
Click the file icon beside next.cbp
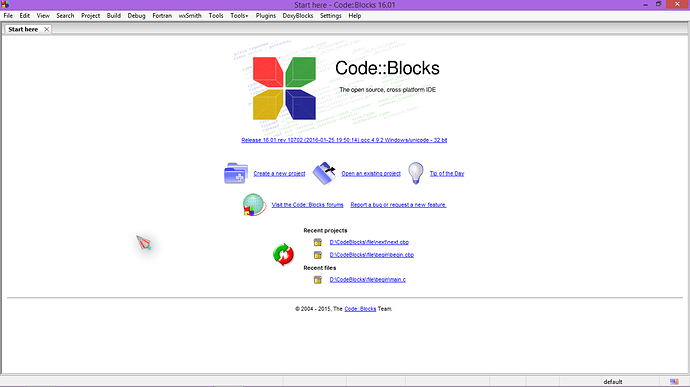(318, 242)
